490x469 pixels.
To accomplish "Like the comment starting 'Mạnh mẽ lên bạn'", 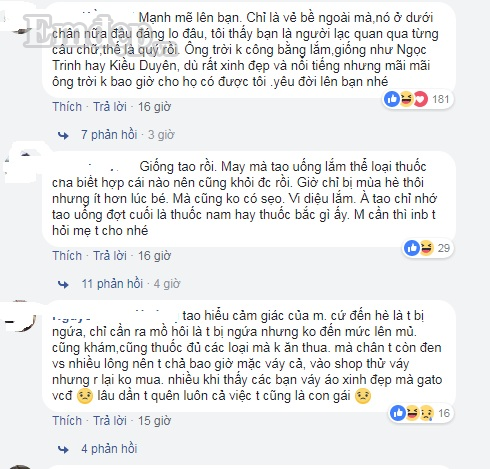I will 67,107.
